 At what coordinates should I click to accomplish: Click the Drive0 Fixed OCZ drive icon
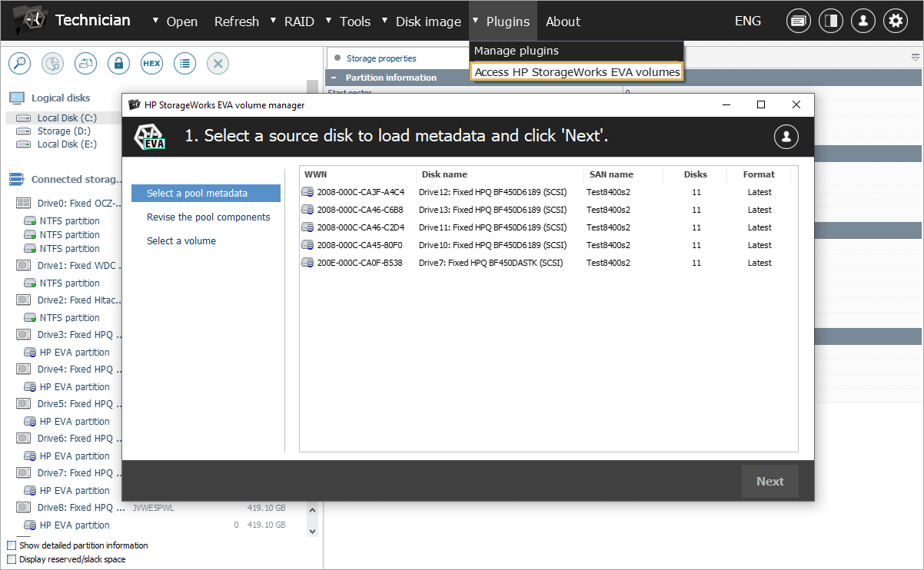23,204
